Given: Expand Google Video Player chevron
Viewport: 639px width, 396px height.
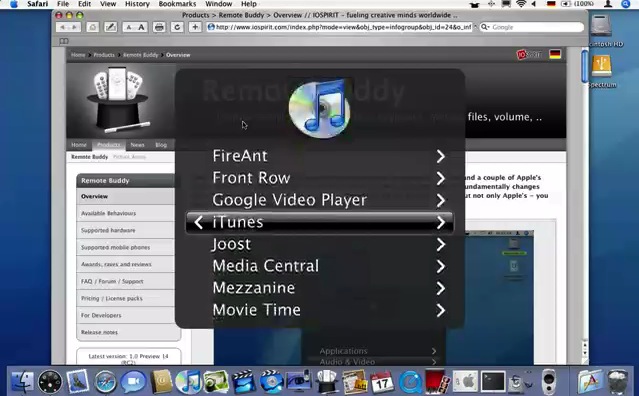Looking at the screenshot, I should (x=441, y=200).
